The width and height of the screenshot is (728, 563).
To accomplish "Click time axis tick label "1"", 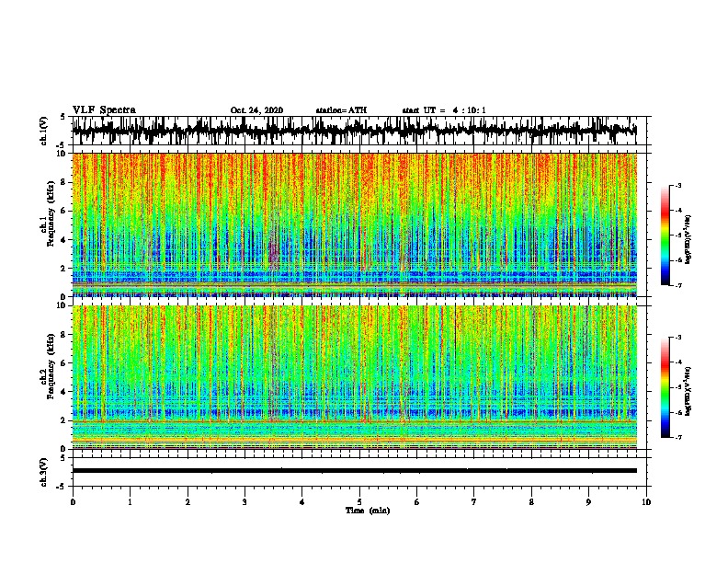I will point(130,502).
